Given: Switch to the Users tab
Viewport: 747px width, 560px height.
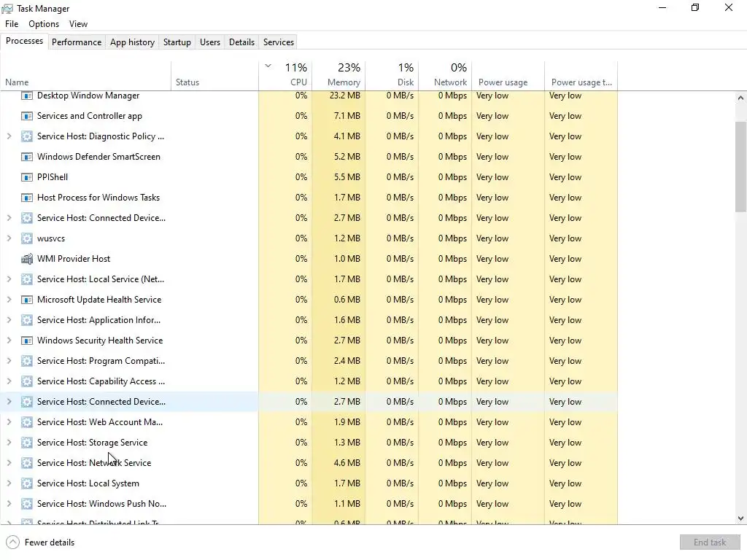Looking at the screenshot, I should 210,42.
